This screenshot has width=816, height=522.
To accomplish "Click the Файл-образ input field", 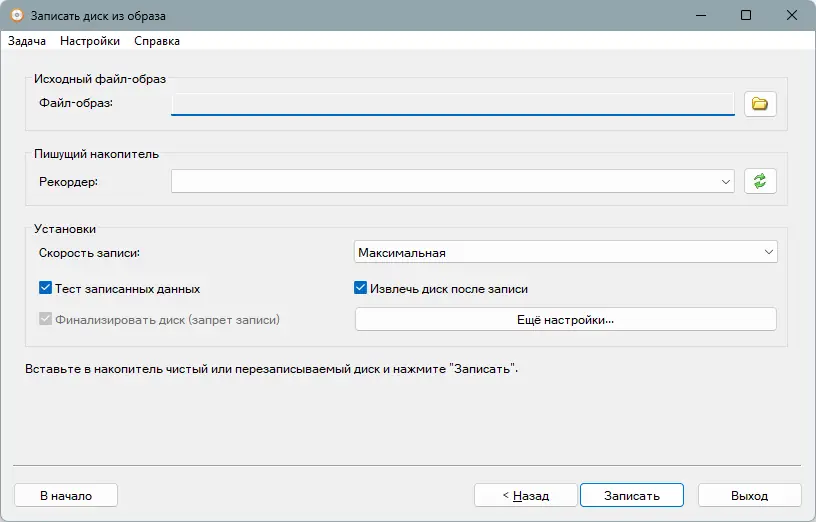I will pos(452,103).
